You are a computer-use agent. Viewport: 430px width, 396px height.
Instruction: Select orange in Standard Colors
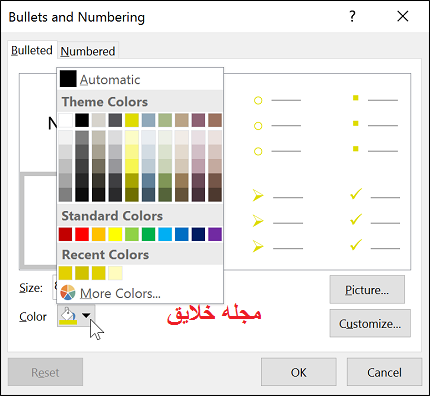[x=99, y=234]
